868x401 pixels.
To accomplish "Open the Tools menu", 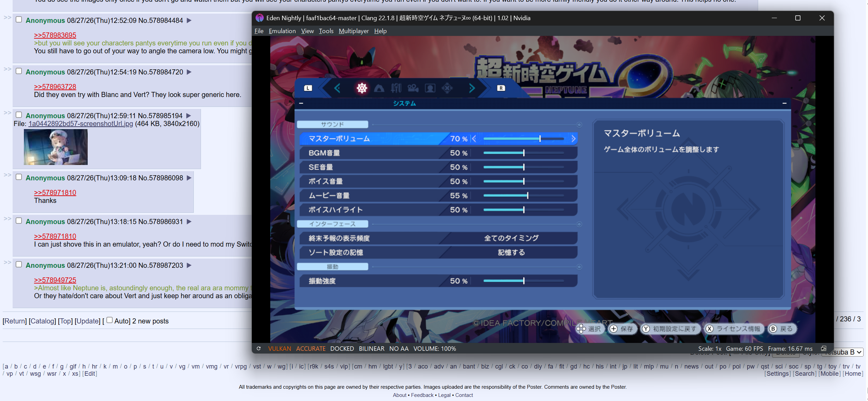I will 326,31.
